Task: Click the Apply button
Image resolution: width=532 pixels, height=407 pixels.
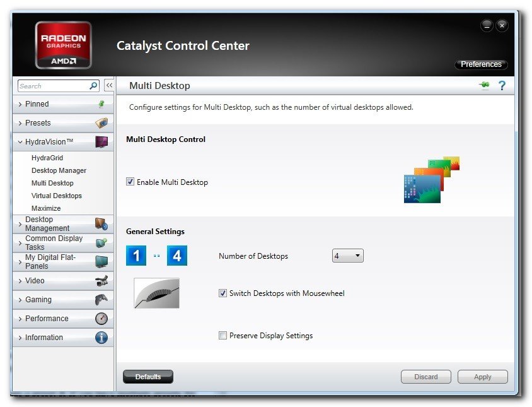Action: tap(482, 377)
